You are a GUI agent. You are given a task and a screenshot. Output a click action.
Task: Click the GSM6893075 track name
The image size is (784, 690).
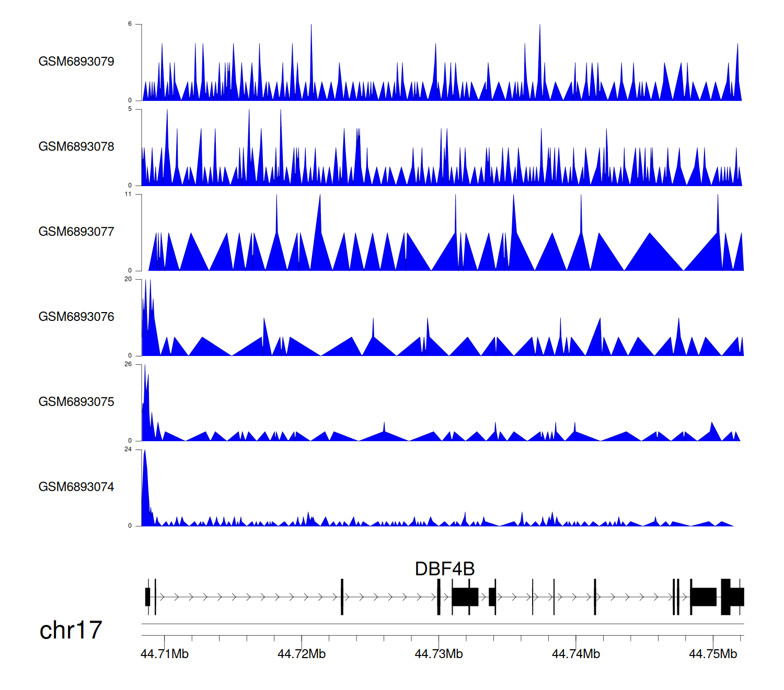point(76,402)
